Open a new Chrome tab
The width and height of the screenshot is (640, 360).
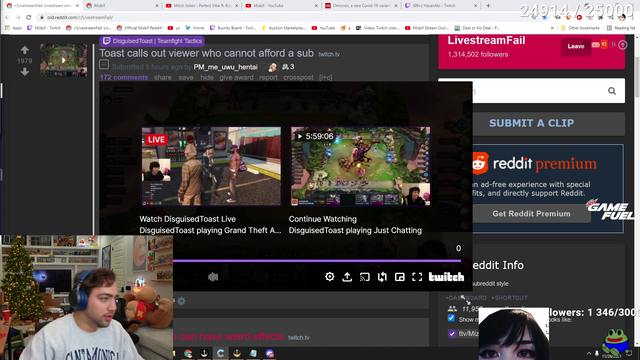pyautogui.click(x=488, y=6)
